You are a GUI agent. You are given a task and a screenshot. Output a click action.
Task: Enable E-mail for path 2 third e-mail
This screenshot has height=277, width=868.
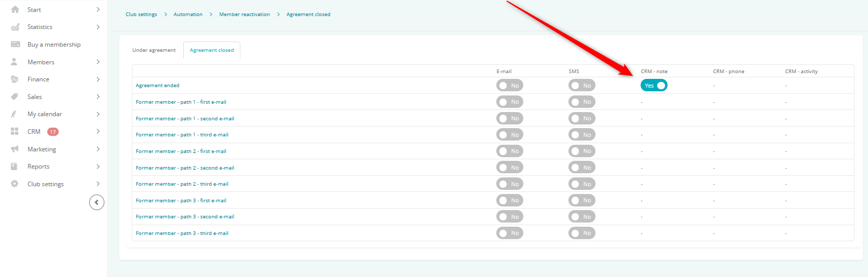click(509, 184)
